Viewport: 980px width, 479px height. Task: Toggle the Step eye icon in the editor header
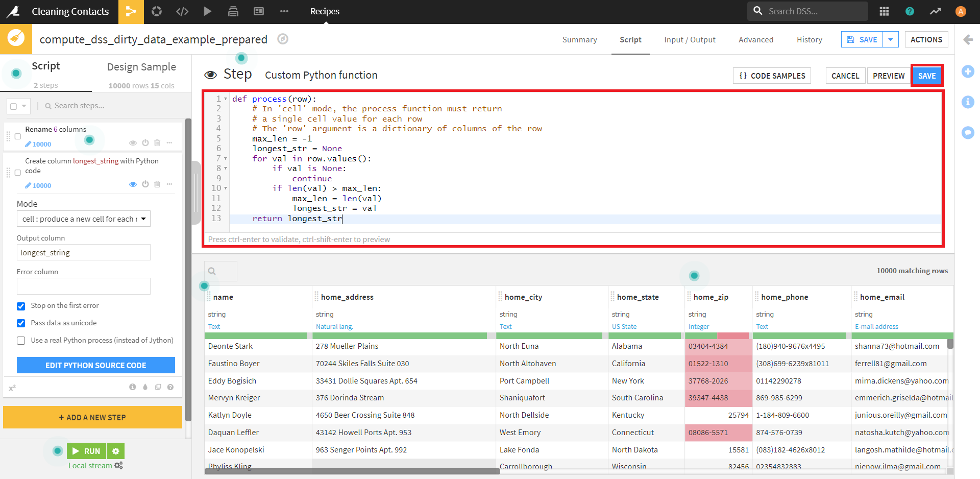(x=210, y=75)
